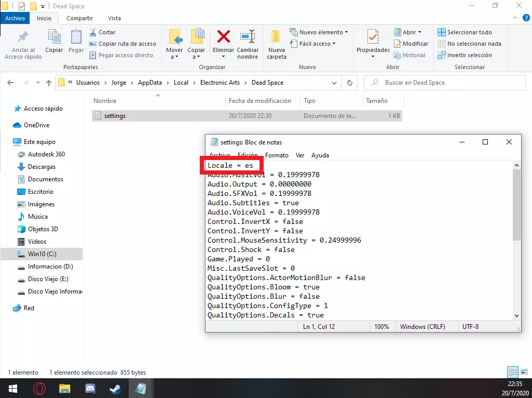
Task: Create a Nueva carpeta
Action: [x=276, y=45]
